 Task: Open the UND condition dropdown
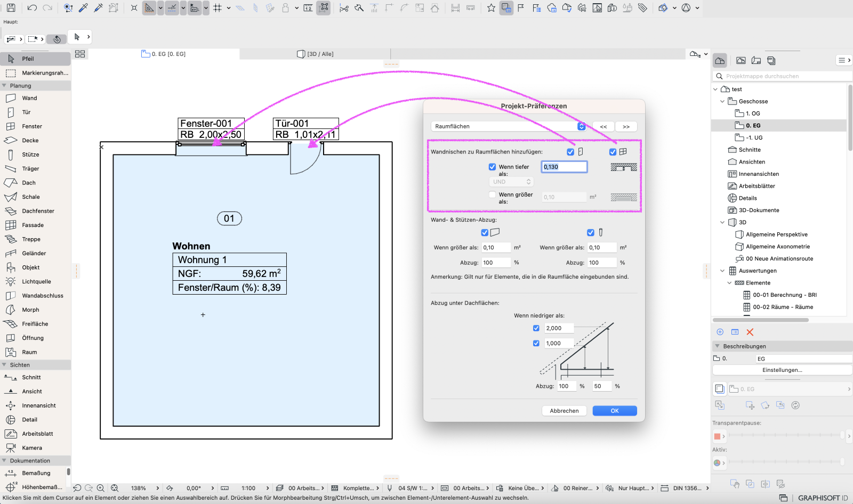click(511, 182)
